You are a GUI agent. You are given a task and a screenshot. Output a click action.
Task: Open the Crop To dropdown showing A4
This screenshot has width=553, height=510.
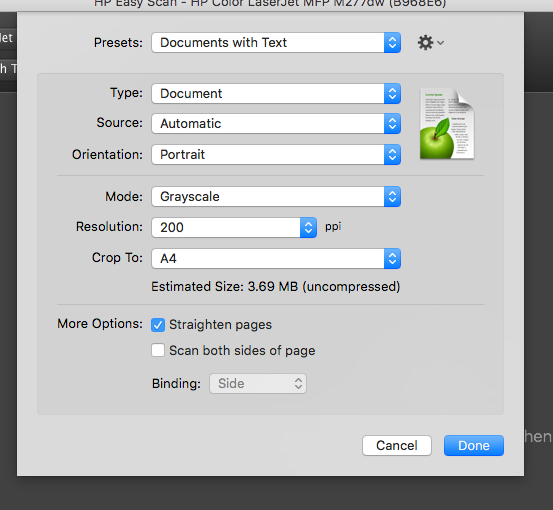click(x=276, y=259)
